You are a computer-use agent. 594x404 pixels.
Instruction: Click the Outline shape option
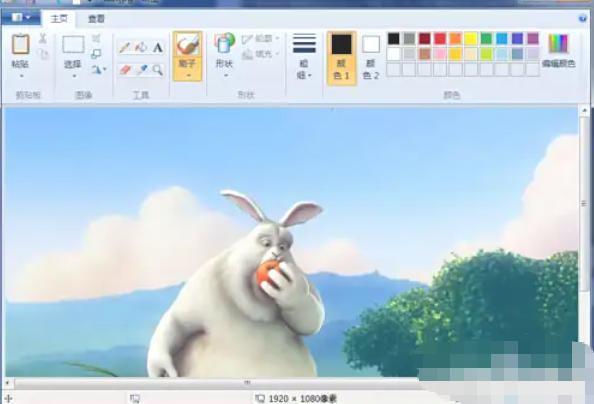pos(261,38)
